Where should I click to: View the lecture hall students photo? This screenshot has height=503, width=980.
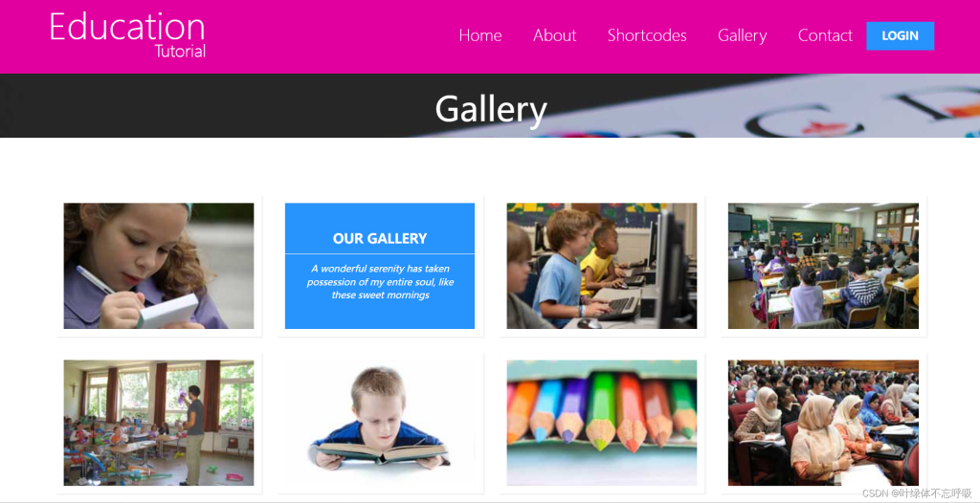(x=823, y=423)
